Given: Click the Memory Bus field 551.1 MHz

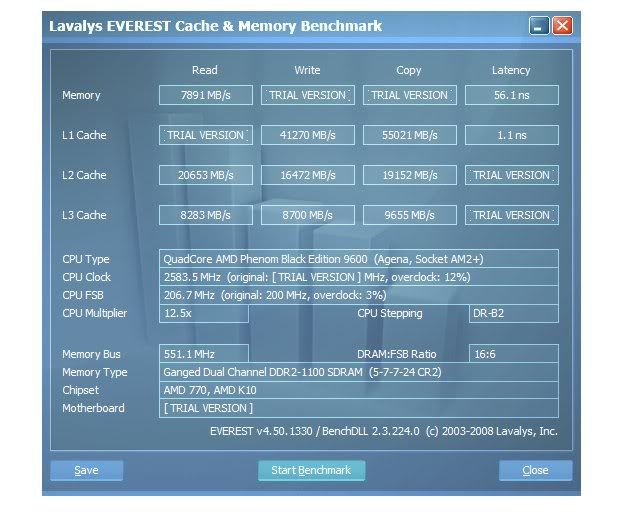Looking at the screenshot, I should 204,354.
